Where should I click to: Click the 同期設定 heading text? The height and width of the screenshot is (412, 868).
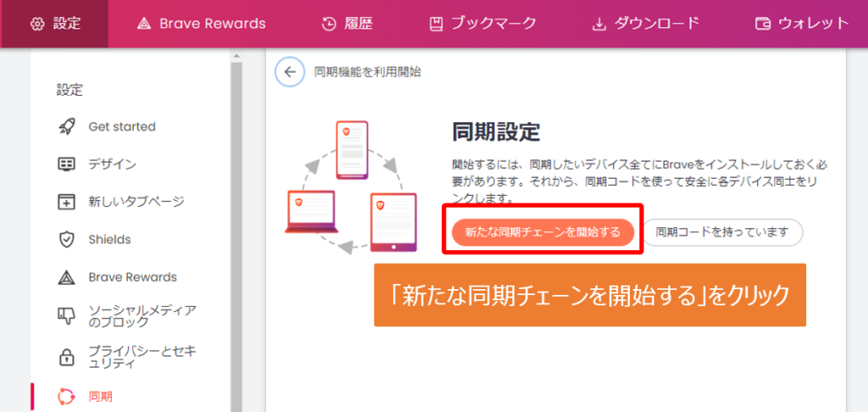(x=495, y=132)
